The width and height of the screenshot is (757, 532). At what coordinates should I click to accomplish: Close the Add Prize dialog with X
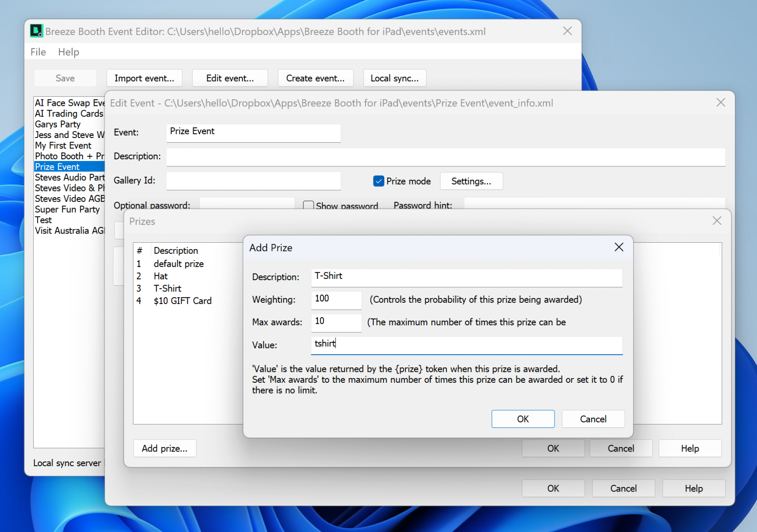point(619,247)
